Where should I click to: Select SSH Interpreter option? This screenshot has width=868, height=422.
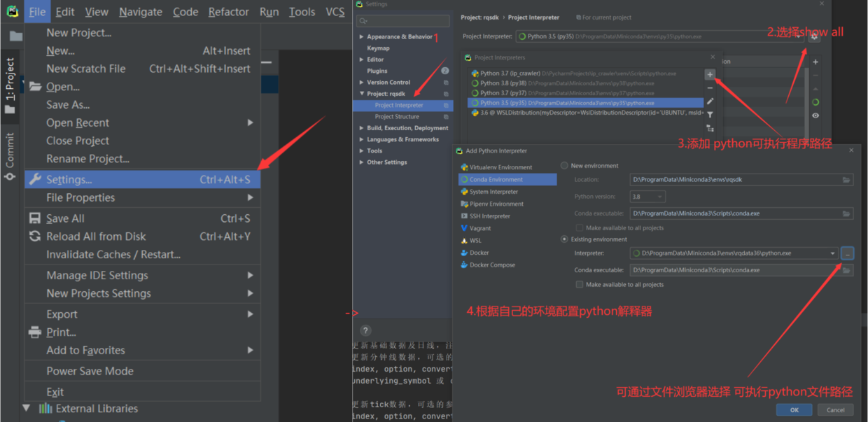point(507,216)
